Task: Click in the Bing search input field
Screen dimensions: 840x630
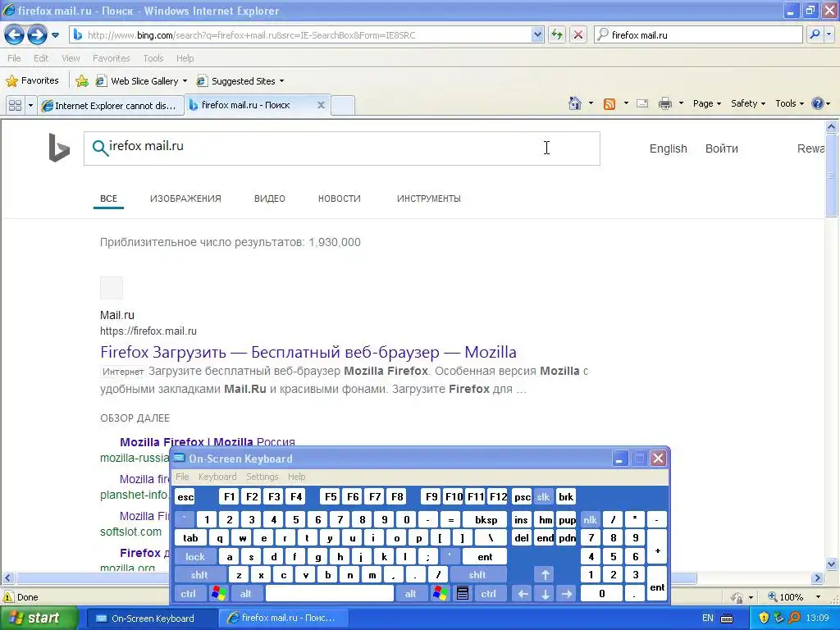Action: point(342,148)
